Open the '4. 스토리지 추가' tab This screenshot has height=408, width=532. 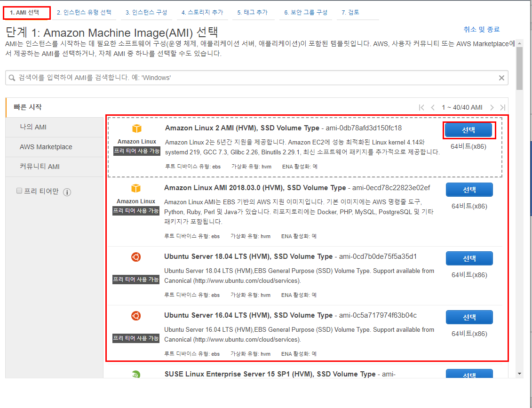[x=202, y=13]
